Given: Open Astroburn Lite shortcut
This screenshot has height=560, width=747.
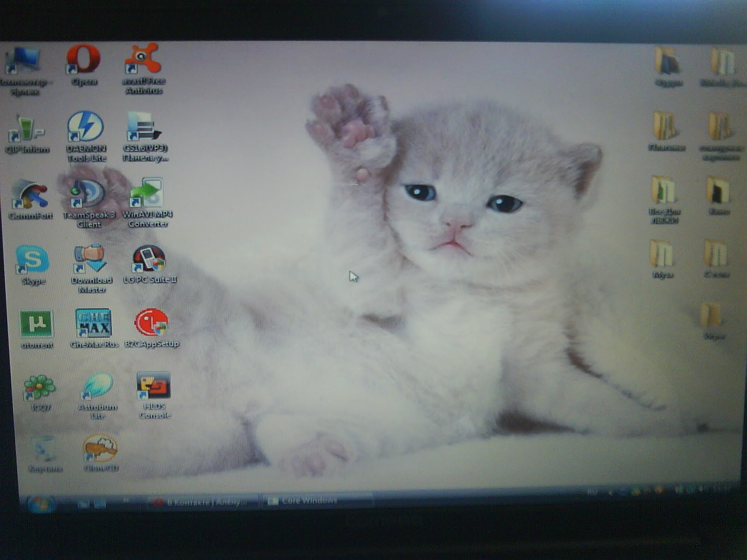Looking at the screenshot, I should (x=98, y=386).
